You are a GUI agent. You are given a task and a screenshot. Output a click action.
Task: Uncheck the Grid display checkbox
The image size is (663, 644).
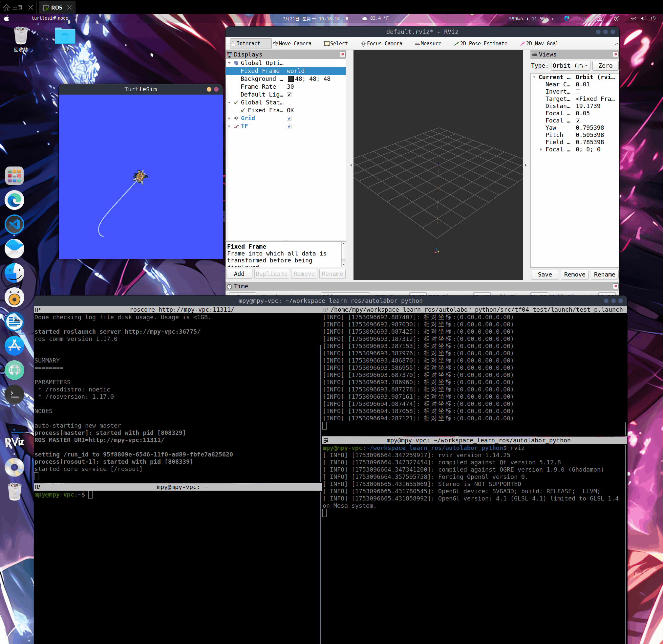289,119
